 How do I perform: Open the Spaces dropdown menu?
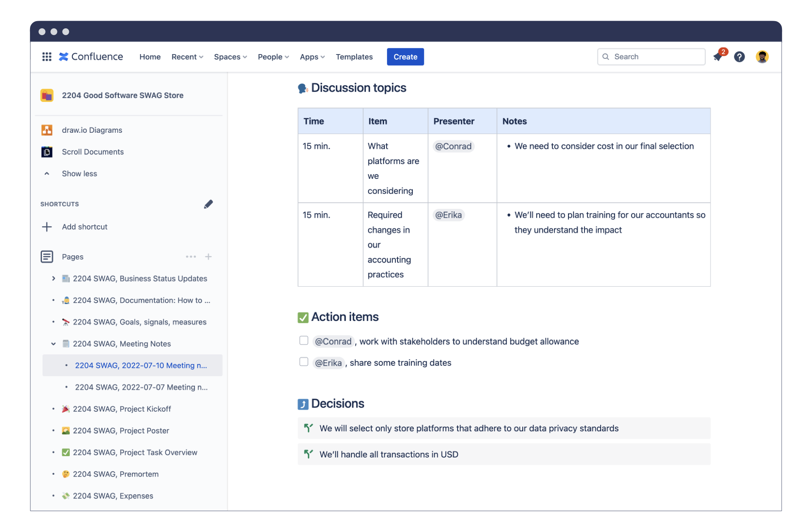(230, 56)
